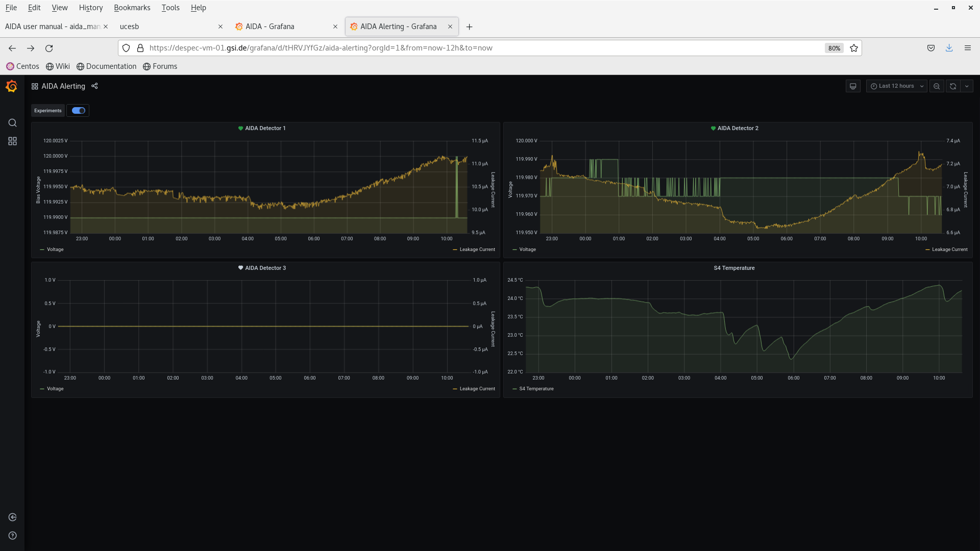Open the auto-refresh interval dropdown
Viewport: 980px width, 551px height.
coord(967,86)
